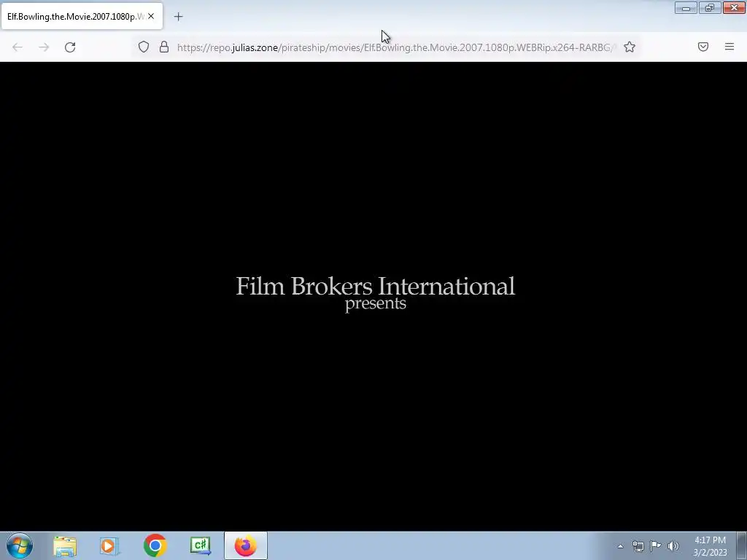Close the Elf.Bowling.the.Movie tab
This screenshot has width=747, height=560.
point(151,16)
